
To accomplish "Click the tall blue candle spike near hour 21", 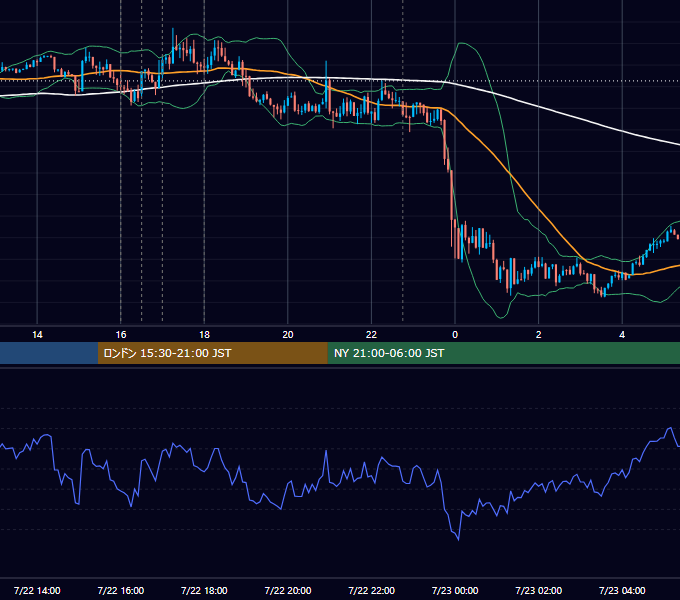I will 326,85.
